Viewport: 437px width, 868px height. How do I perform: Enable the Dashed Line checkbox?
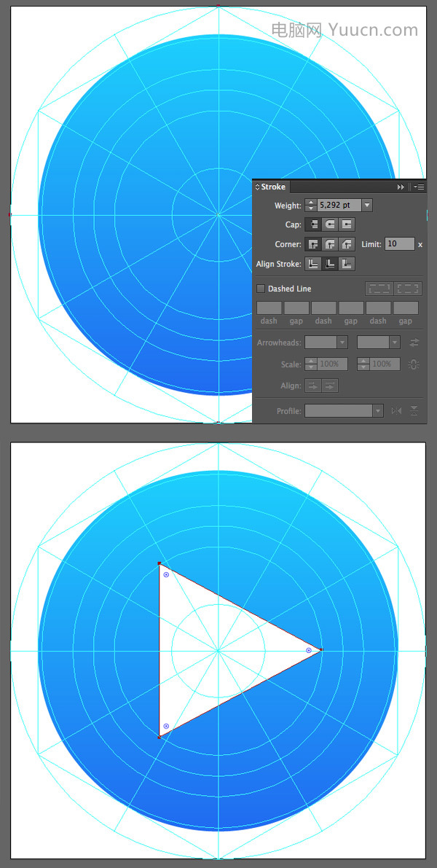261,289
